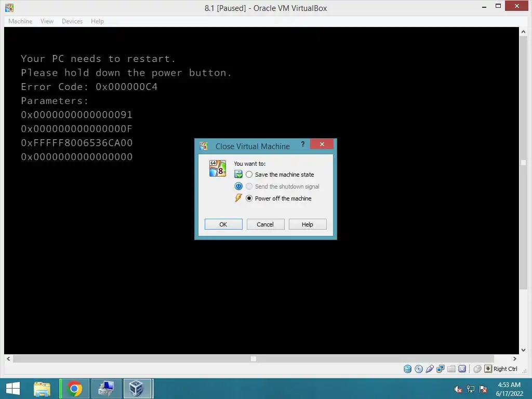
Task: Open the Windows Start button
Action: (x=13, y=389)
